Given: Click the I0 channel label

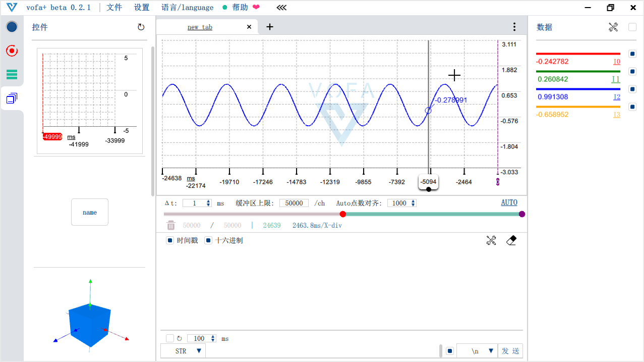Looking at the screenshot, I should coord(617,62).
